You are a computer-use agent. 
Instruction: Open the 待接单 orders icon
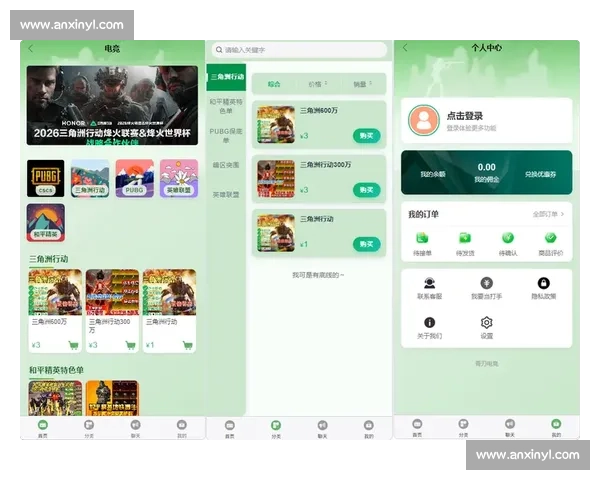point(422,238)
